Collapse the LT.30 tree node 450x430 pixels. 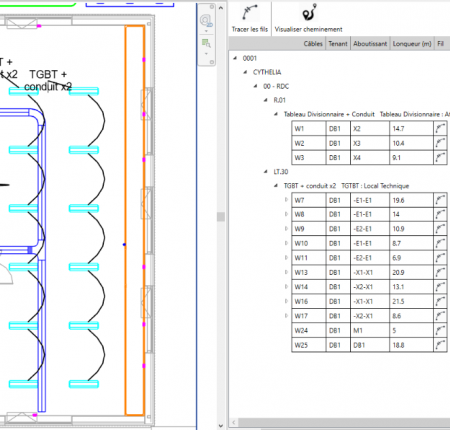tap(266, 172)
